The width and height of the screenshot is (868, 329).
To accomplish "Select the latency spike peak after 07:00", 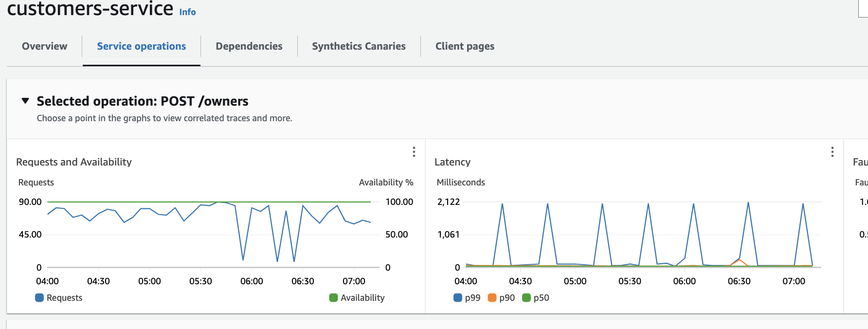I will [803, 204].
